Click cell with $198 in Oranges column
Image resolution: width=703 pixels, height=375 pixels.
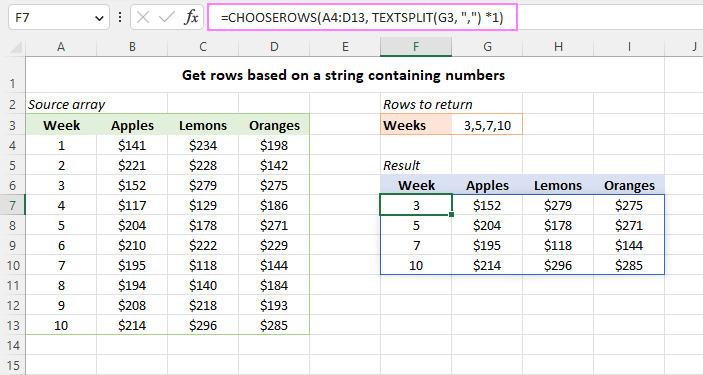pyautogui.click(x=274, y=145)
